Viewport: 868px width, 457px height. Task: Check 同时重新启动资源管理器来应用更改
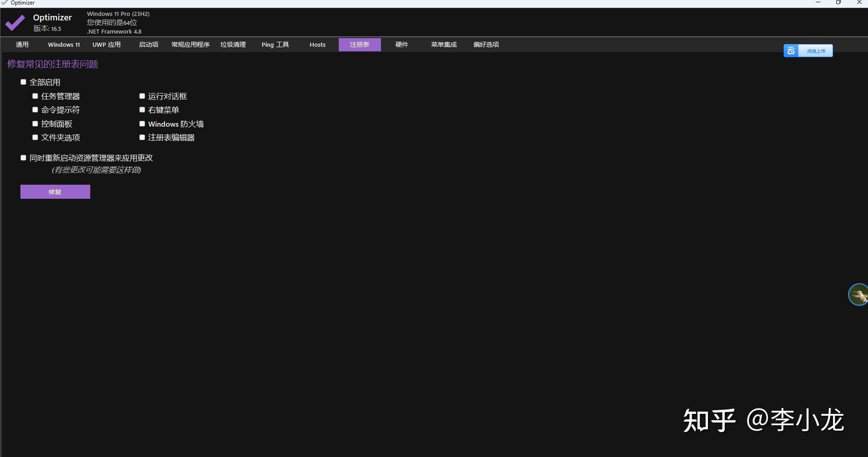pyautogui.click(x=23, y=157)
